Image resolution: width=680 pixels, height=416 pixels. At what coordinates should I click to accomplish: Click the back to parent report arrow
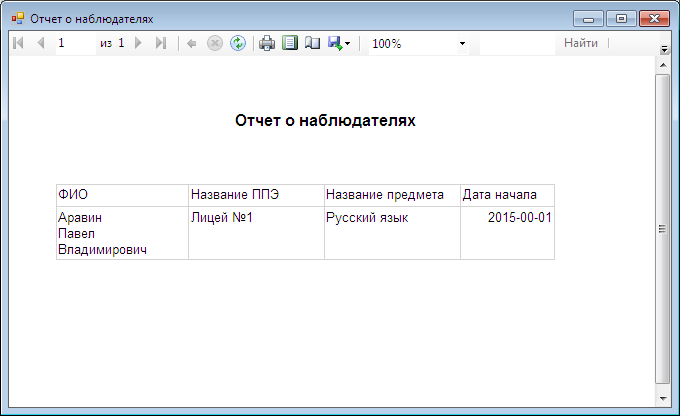pos(191,43)
